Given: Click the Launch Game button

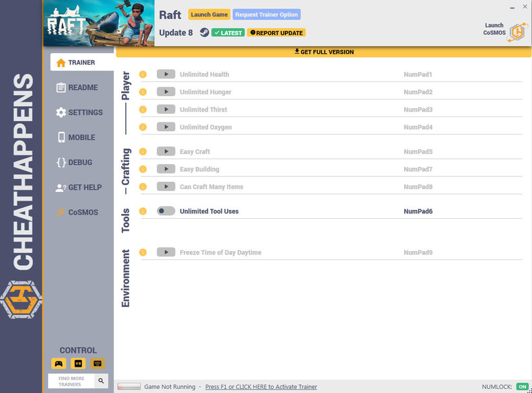Looking at the screenshot, I should tap(209, 15).
